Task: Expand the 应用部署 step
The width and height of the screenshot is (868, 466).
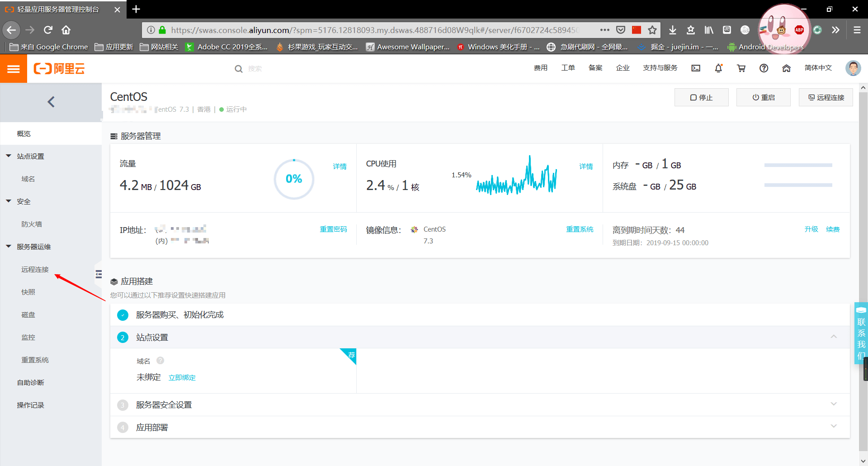Action: pos(834,427)
